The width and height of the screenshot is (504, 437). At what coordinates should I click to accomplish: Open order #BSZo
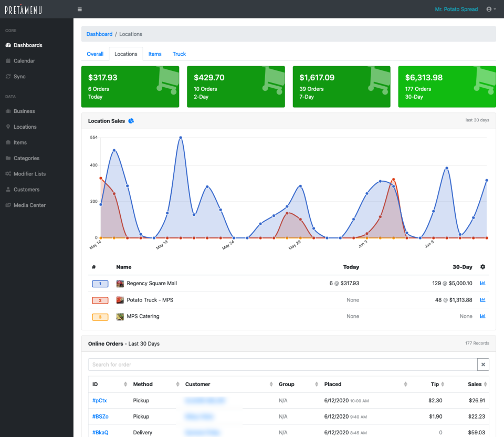point(100,417)
